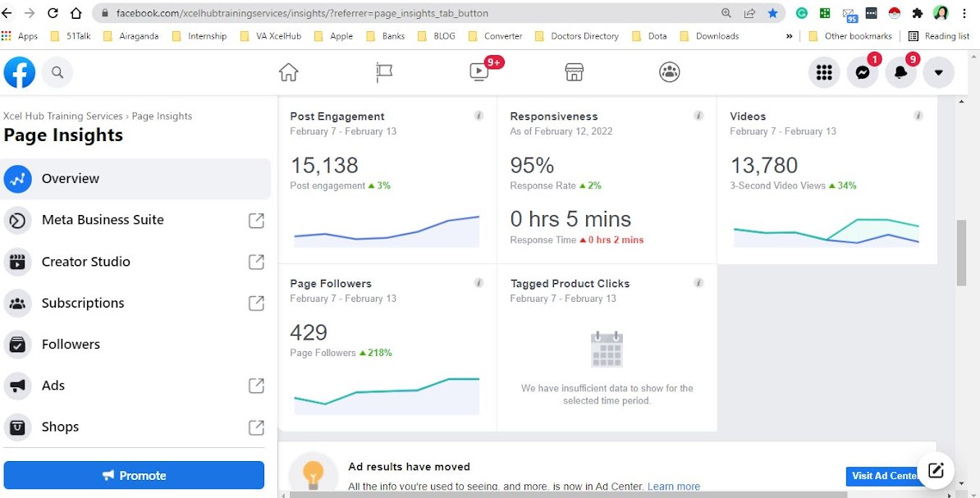
Task: Reload the page with refresh icon
Action: click(53, 13)
